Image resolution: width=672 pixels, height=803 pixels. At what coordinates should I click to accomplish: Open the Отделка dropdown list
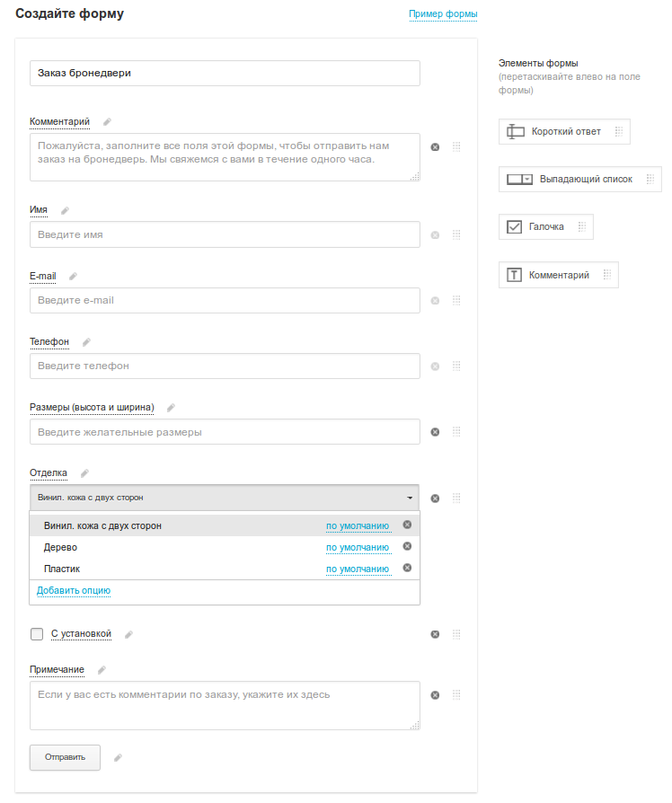[x=225, y=498]
